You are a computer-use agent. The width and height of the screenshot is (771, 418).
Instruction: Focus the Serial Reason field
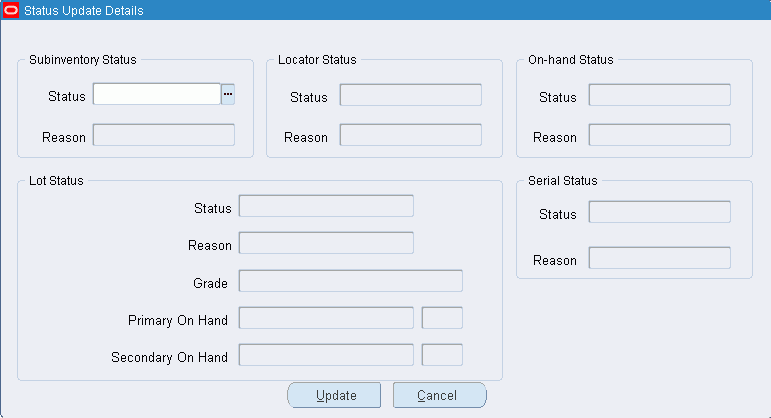coord(659,258)
